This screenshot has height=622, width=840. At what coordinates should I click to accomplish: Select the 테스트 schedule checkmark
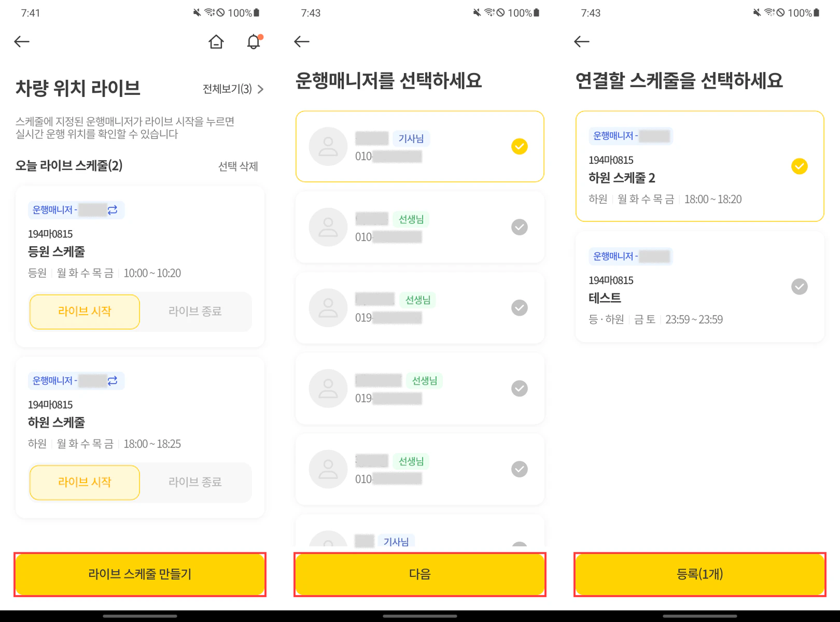pyautogui.click(x=799, y=287)
